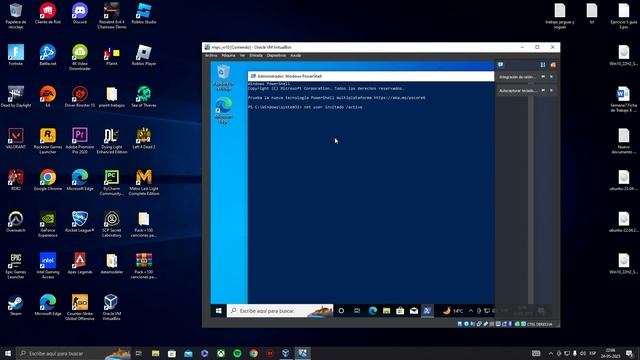
Task: Open the host Windows Start menu
Action: [7, 353]
